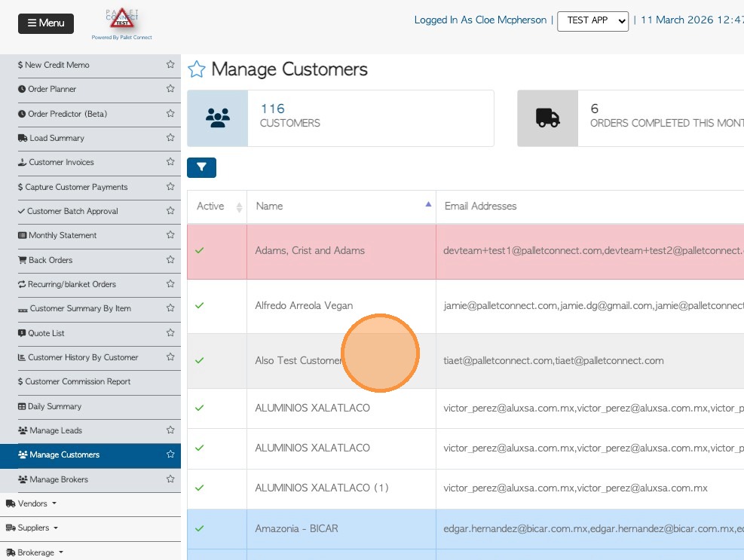
Task: Favorite the Manage Customers page title star
Action: point(197,70)
